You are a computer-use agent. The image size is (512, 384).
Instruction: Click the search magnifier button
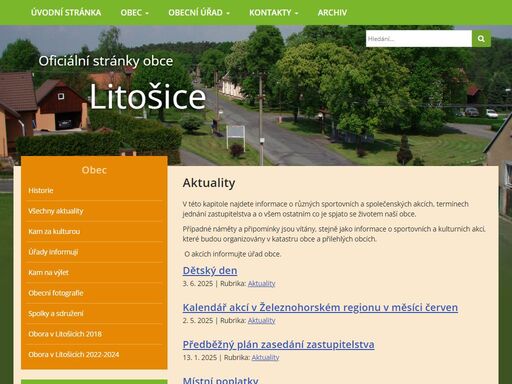(x=481, y=39)
